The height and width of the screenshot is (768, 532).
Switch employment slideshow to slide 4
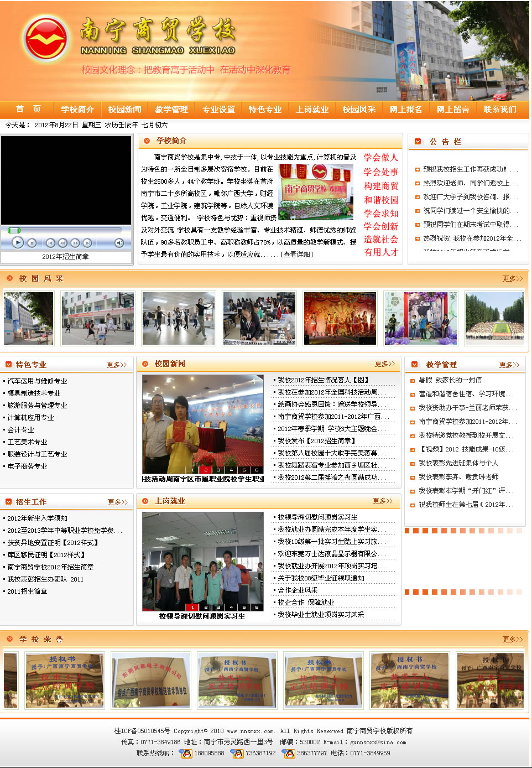pos(231,608)
